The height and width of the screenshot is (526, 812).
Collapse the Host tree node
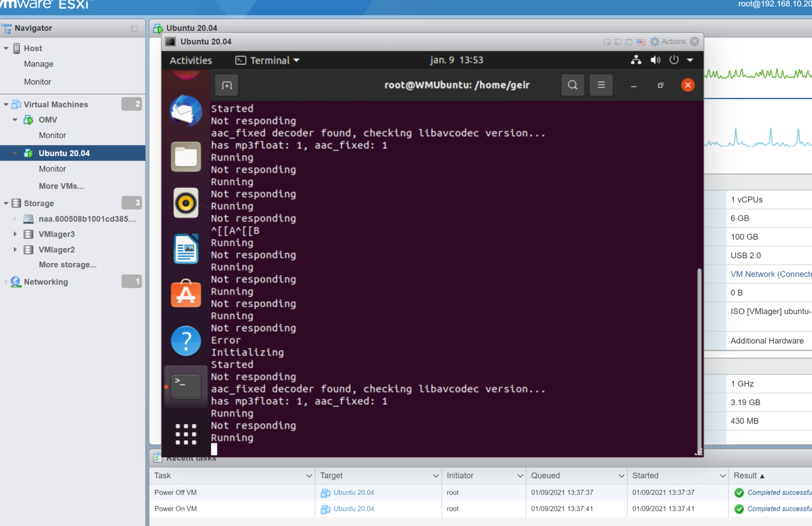coord(6,48)
